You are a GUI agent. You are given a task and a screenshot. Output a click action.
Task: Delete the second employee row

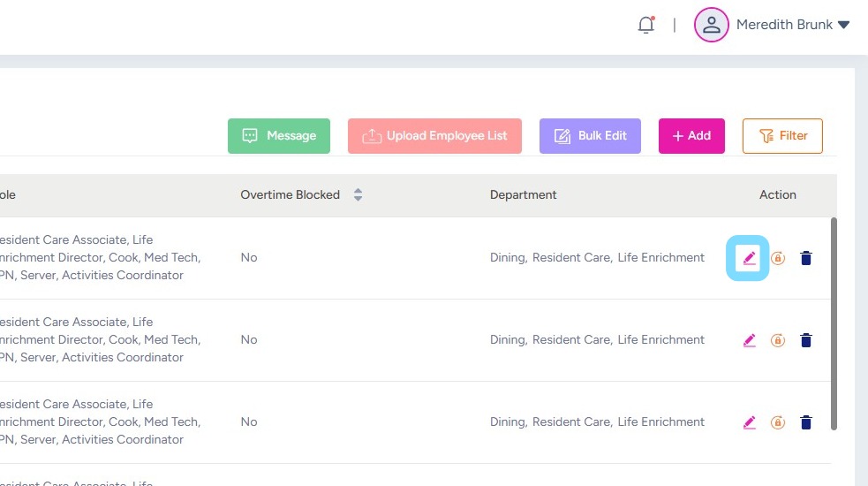[805, 340]
